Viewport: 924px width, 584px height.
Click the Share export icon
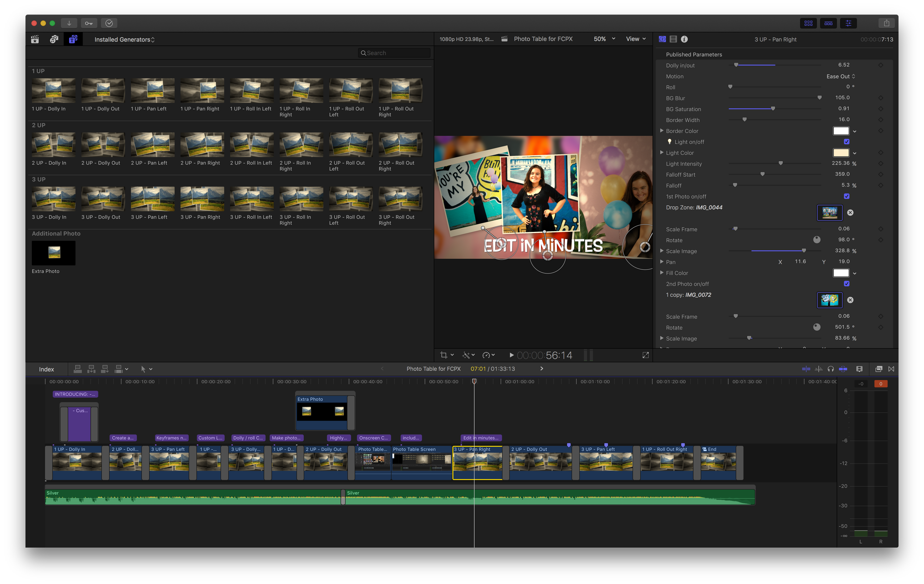pos(886,23)
